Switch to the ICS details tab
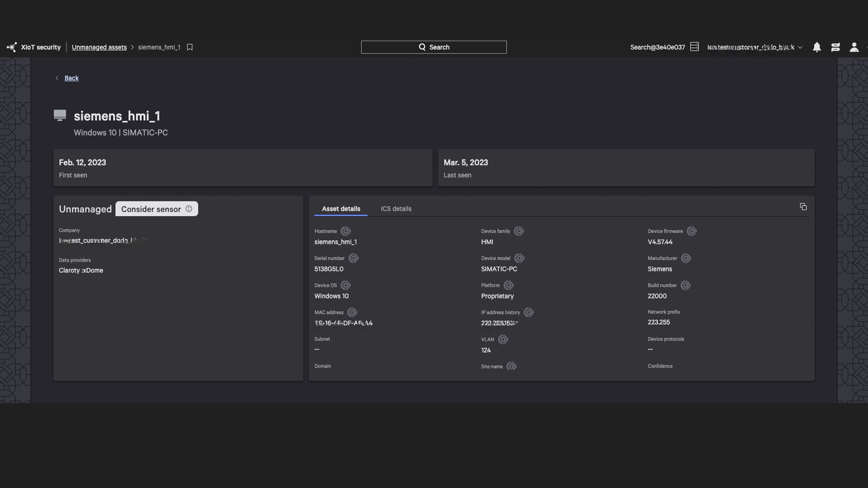This screenshot has height=488, width=868. point(396,209)
